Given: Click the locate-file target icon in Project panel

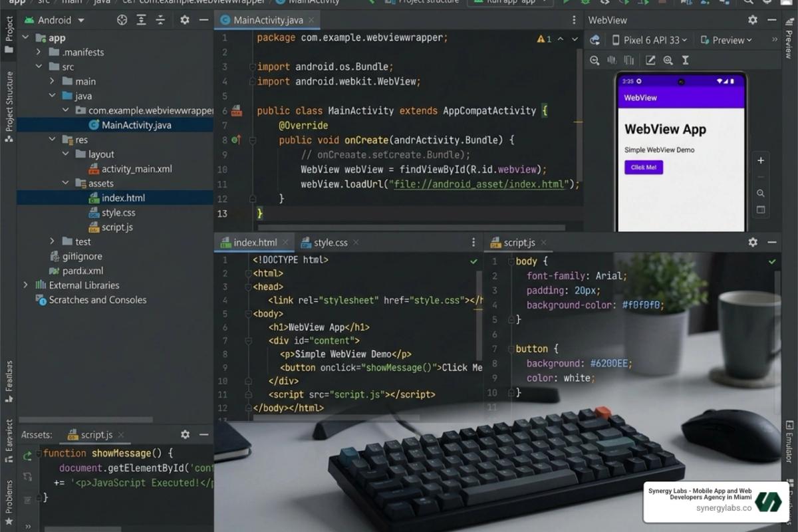Looking at the screenshot, I should coord(122,20).
